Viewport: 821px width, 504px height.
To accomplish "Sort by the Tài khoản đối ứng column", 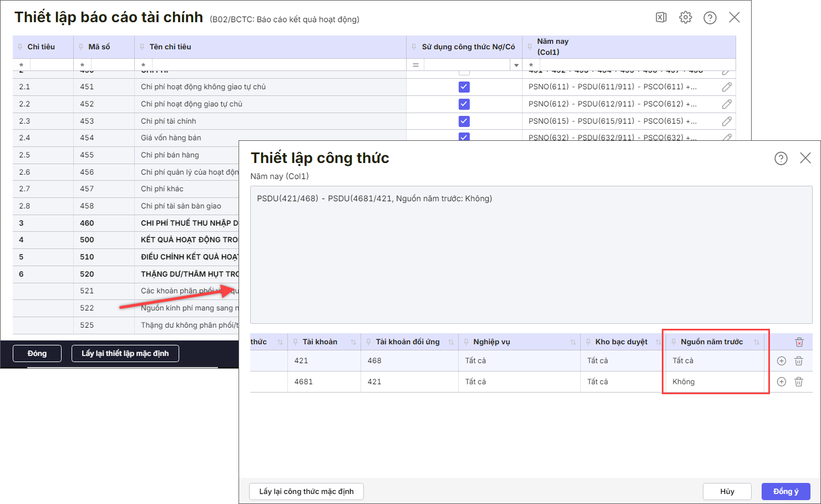I will pos(451,342).
